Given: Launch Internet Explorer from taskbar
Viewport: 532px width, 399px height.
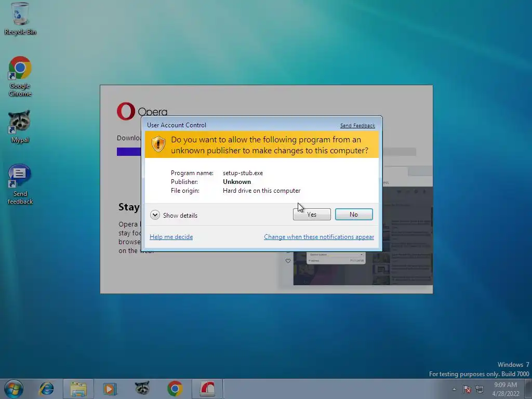Looking at the screenshot, I should (46, 389).
